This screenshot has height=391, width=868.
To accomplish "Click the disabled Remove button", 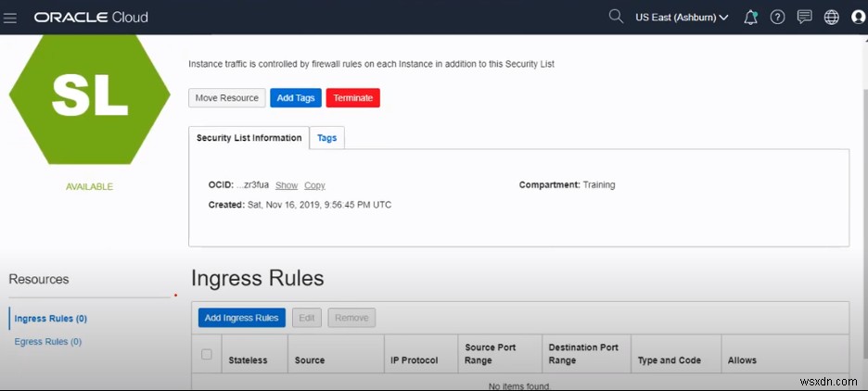I will [351, 318].
